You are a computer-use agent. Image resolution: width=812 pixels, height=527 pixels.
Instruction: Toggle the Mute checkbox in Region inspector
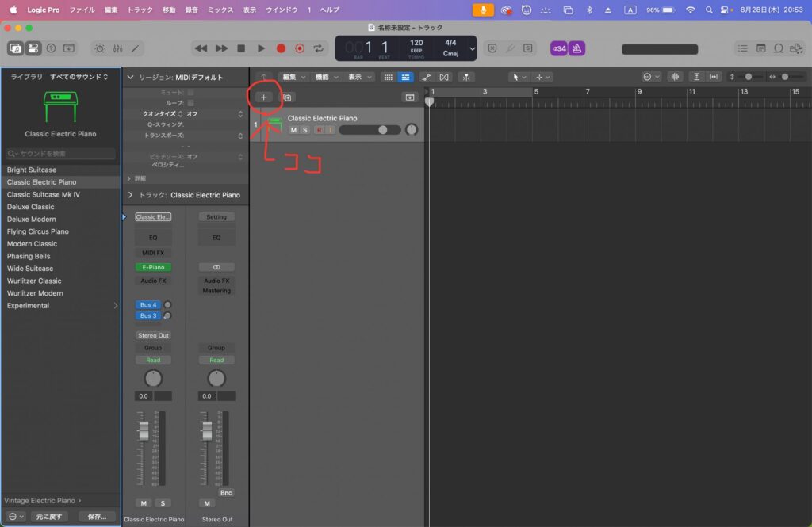pyautogui.click(x=190, y=92)
